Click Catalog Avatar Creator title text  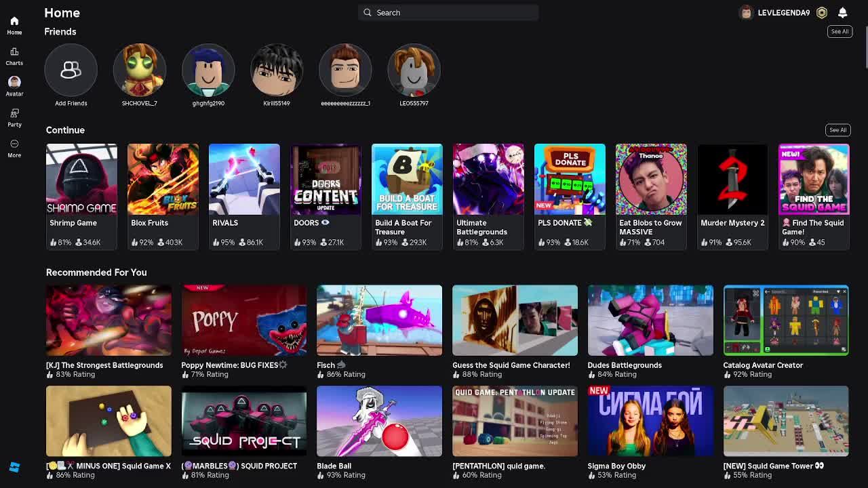763,365
